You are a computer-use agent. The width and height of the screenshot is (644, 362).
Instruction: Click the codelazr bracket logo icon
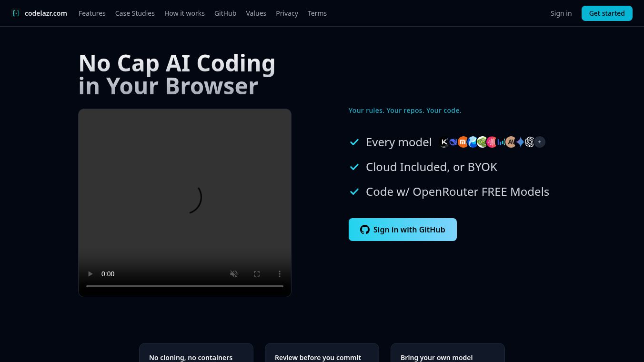pos(16,13)
